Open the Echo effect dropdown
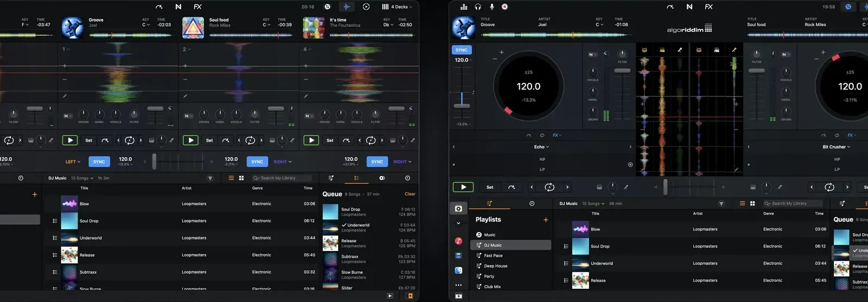Image resolution: width=868 pixels, height=302 pixels. 541,147
